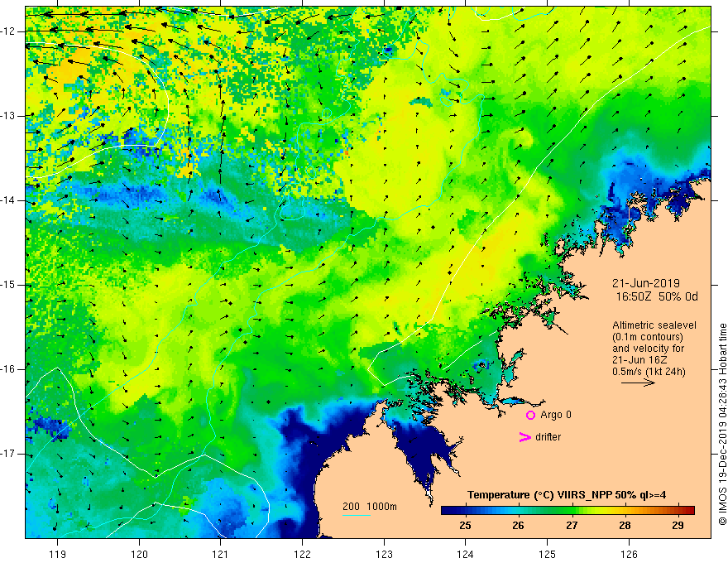
Task: Click the longitude 120 axis label
Action: 139,554
